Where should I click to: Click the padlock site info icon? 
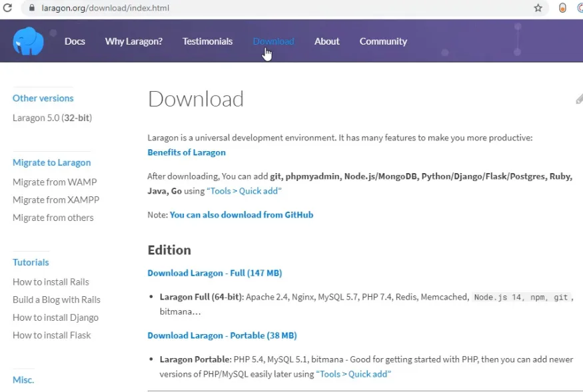coord(32,8)
